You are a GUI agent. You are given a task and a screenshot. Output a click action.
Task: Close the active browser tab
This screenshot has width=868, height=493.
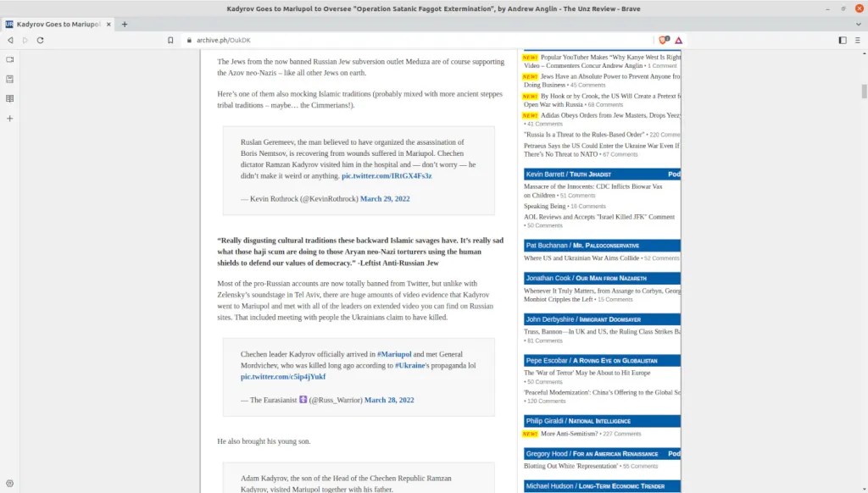108,24
